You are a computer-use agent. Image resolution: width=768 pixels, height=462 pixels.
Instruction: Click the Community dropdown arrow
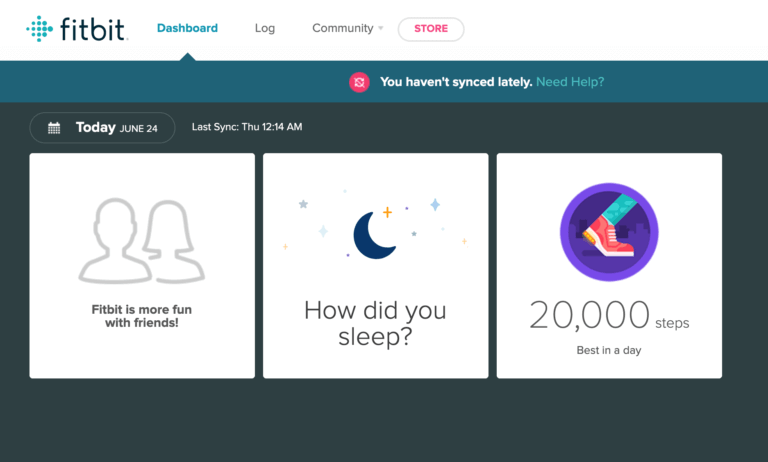coord(380,29)
